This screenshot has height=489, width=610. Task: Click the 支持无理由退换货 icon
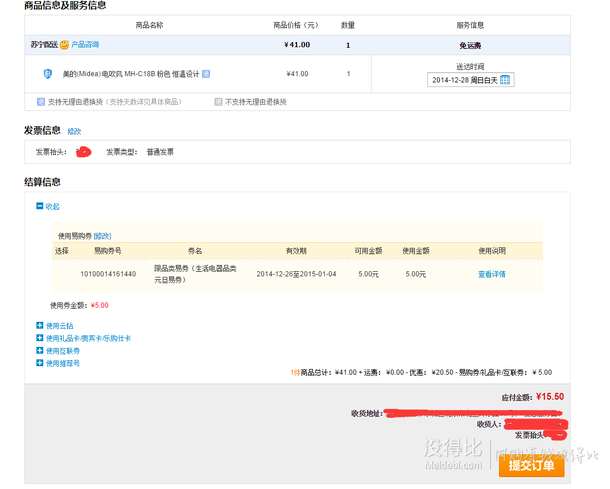[x=41, y=102]
